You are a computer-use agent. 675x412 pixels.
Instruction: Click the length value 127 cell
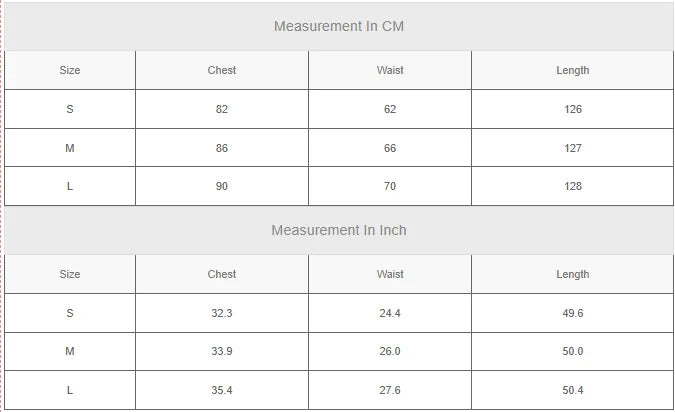(x=573, y=148)
